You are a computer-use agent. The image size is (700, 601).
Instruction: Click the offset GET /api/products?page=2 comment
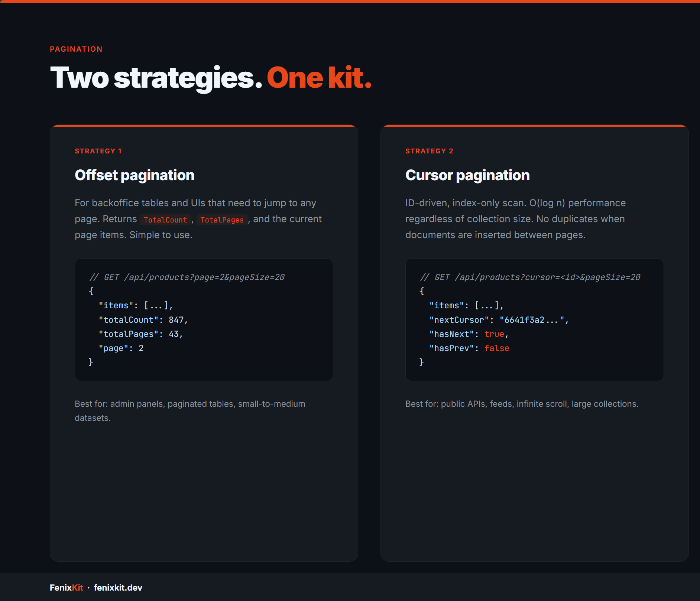[x=187, y=277]
